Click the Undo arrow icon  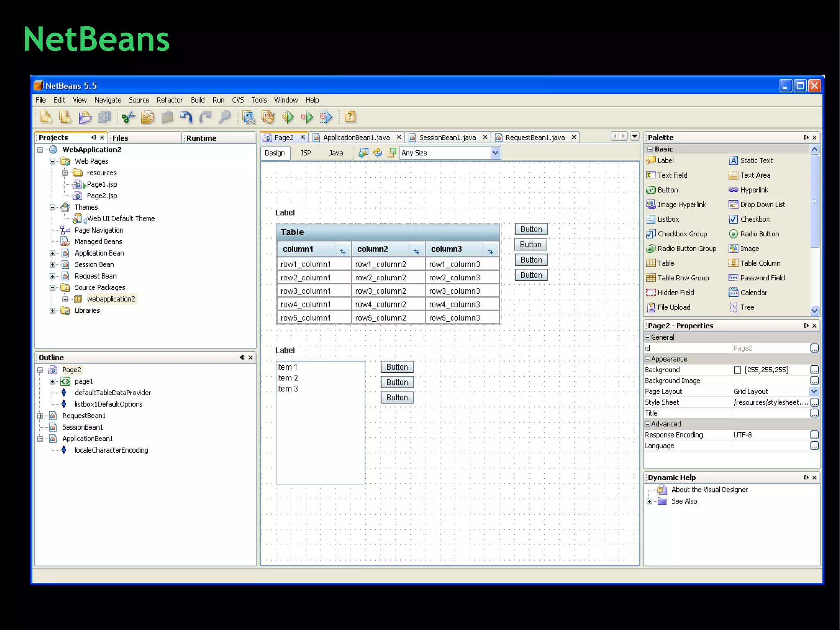click(x=186, y=117)
